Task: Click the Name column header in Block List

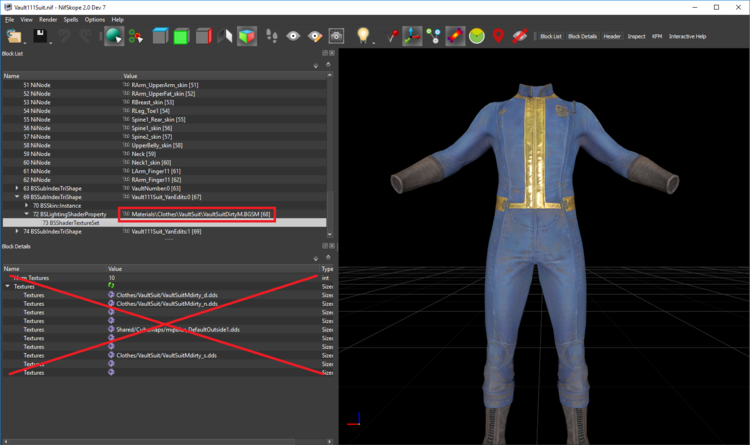Action: (62, 76)
